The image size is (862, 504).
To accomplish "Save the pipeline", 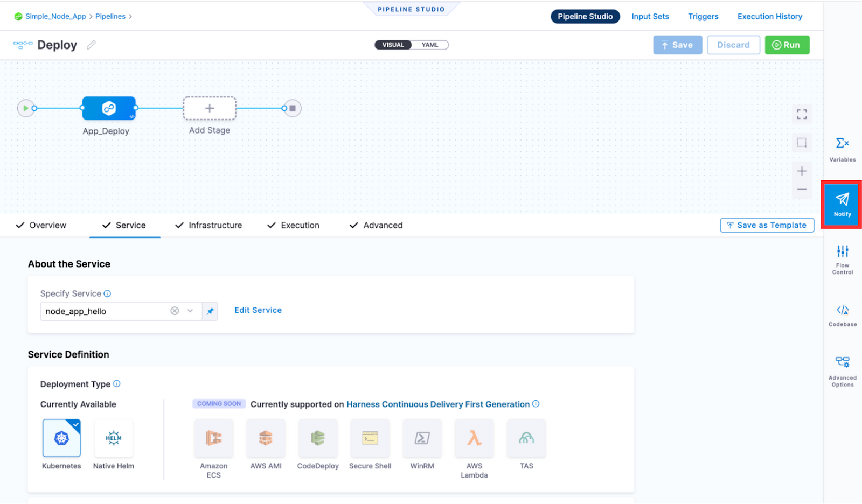I will pos(678,45).
